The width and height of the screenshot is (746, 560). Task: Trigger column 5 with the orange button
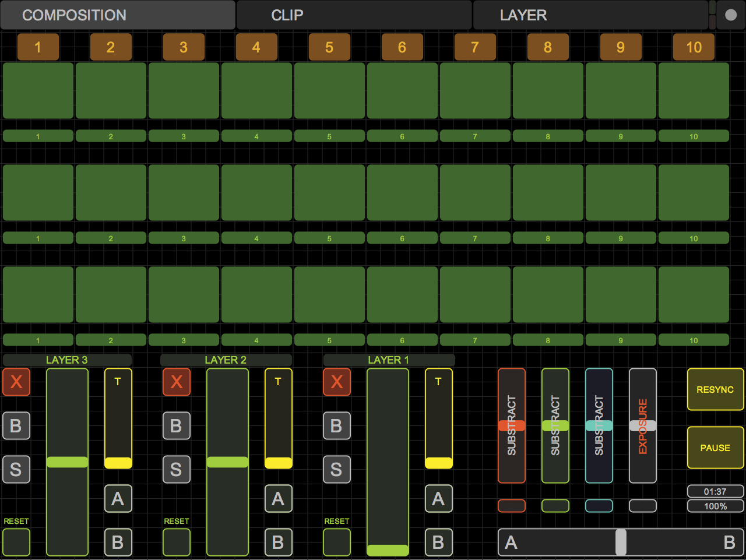(329, 47)
